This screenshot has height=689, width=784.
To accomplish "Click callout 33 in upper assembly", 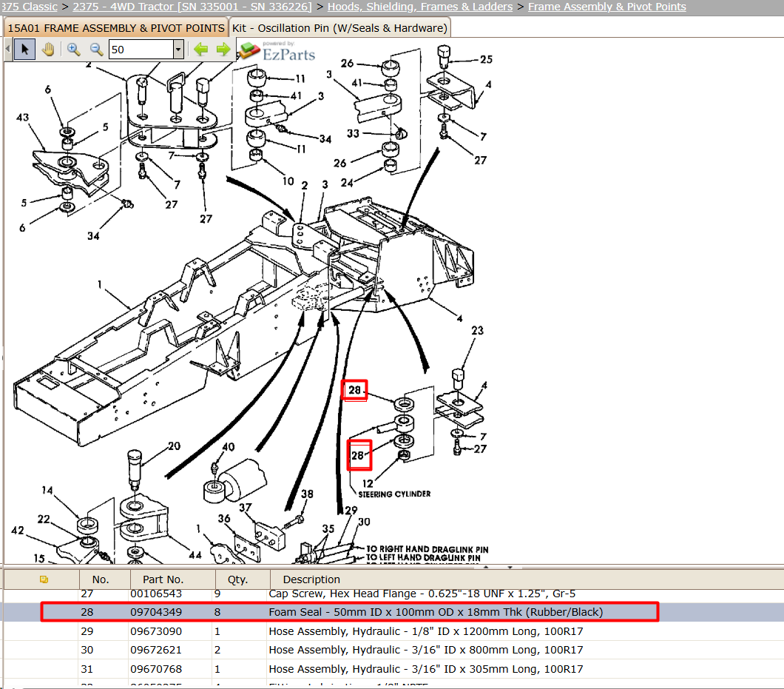I will 353,134.
